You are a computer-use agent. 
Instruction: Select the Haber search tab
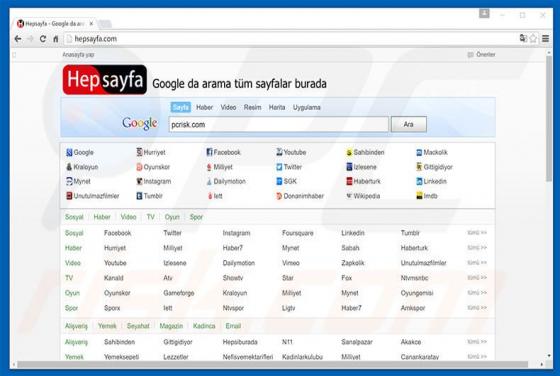(204, 107)
